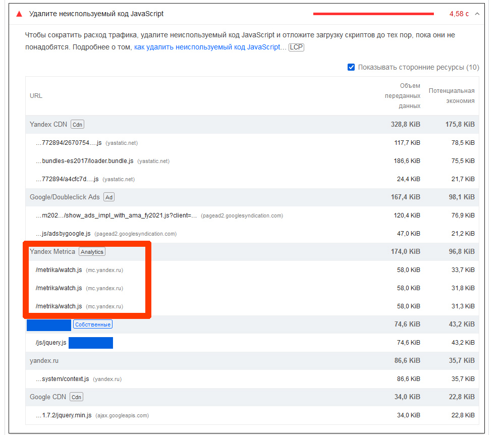Click the Cdn tag beside Google CDN

point(77,397)
